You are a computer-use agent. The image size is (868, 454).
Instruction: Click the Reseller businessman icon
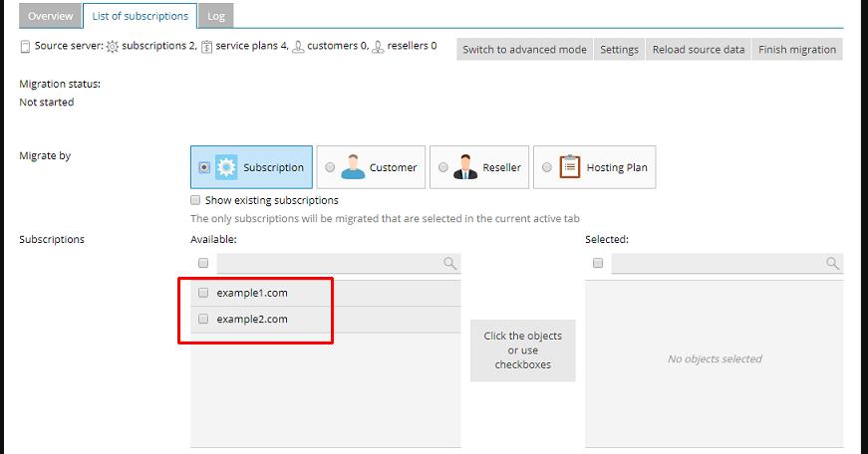click(x=465, y=167)
